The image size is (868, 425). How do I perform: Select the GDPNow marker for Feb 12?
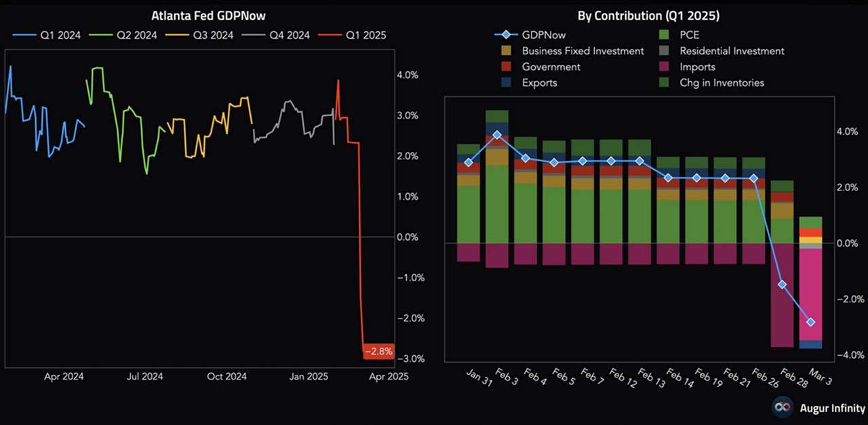coord(611,161)
